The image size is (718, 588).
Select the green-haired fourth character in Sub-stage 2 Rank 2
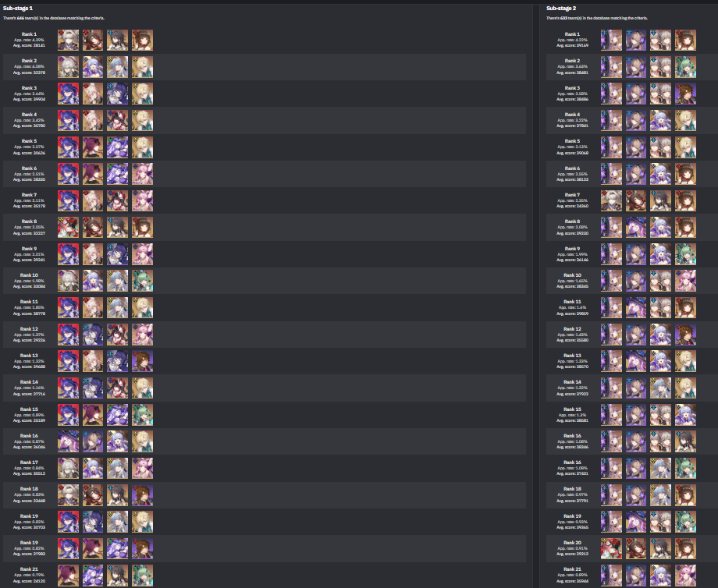(685, 67)
